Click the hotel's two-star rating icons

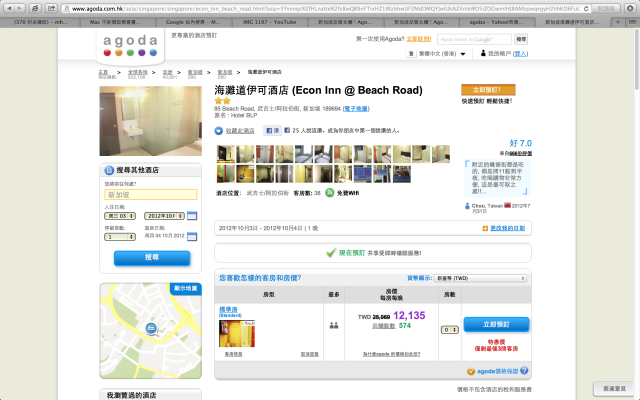(x=222, y=100)
